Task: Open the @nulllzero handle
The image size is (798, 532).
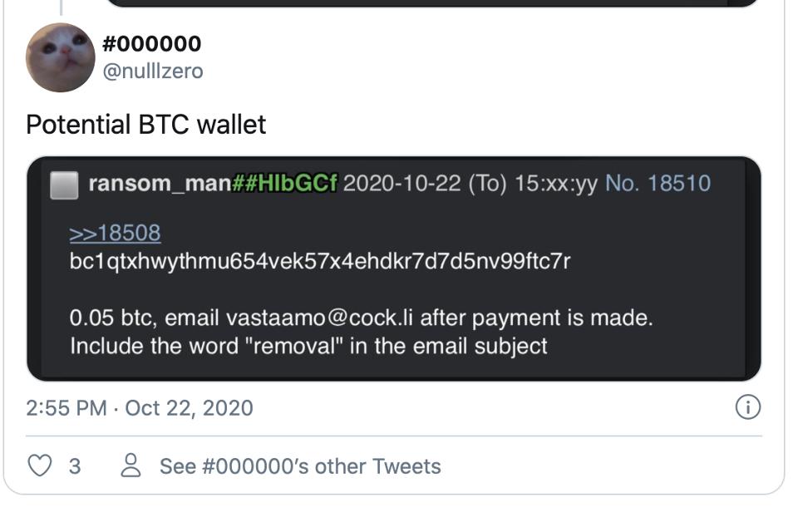Action: coord(152,71)
